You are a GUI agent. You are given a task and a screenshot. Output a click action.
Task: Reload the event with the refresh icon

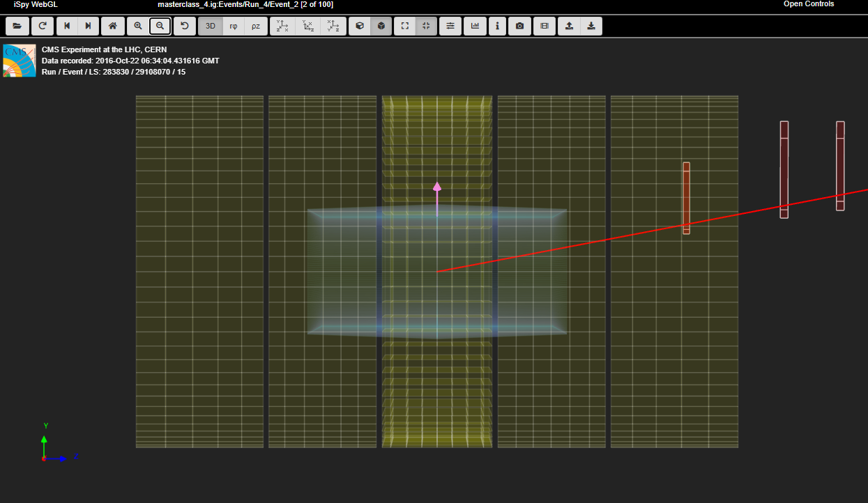(x=43, y=26)
